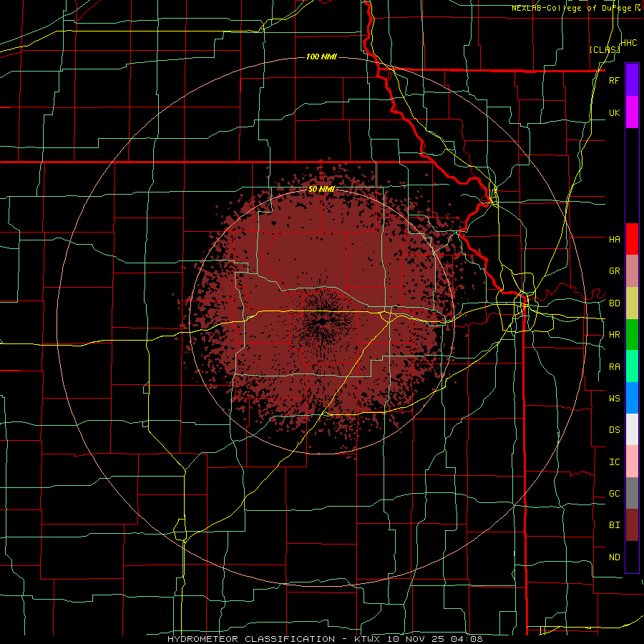
Task: Click the HA red legend swatch
Action: tap(632, 239)
